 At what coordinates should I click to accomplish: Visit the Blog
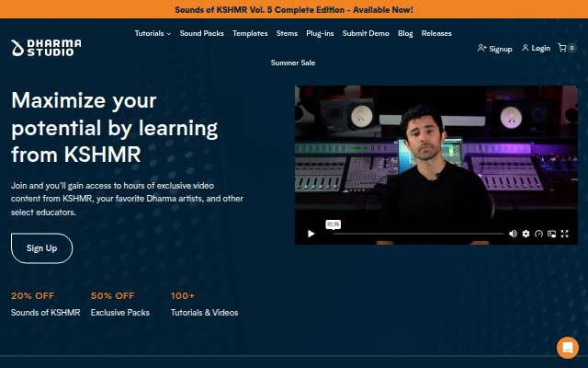pos(405,33)
